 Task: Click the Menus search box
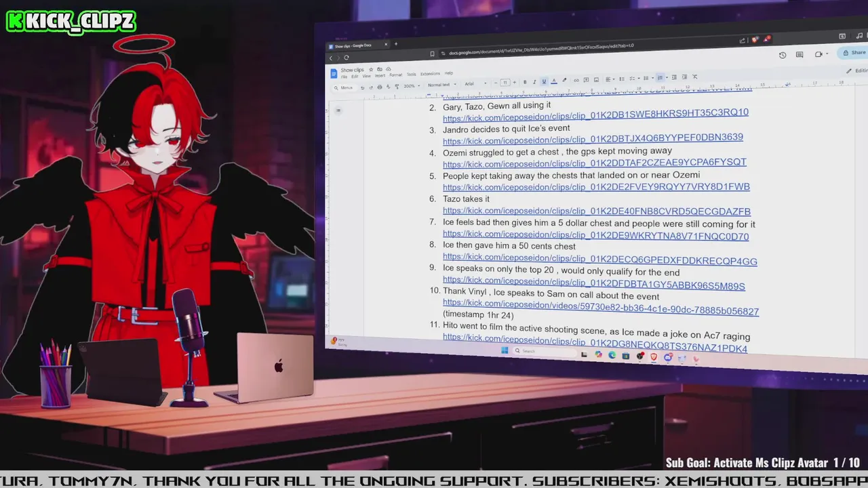[x=344, y=88]
